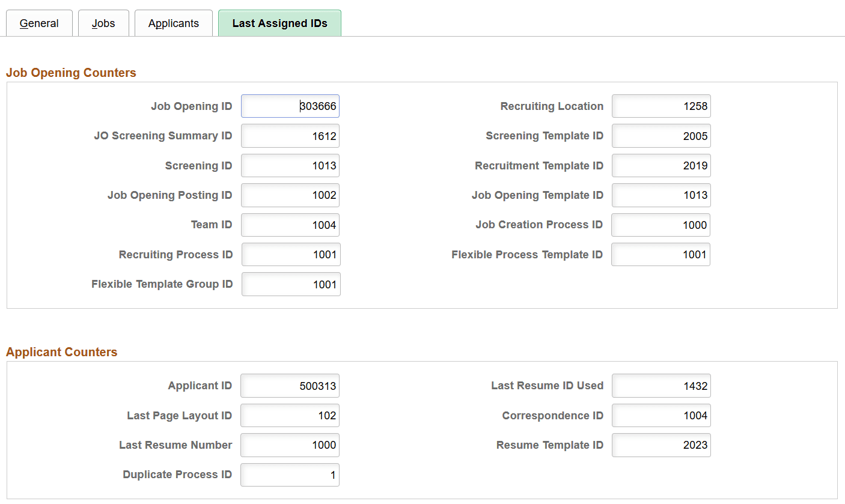Select the Applicants tab
Image resolution: width=845 pixels, height=504 pixels.
point(174,23)
